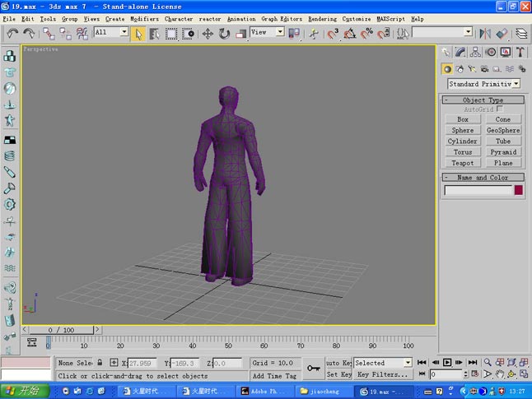
Task: Activate Select and Rotate tool
Action: click(224, 34)
